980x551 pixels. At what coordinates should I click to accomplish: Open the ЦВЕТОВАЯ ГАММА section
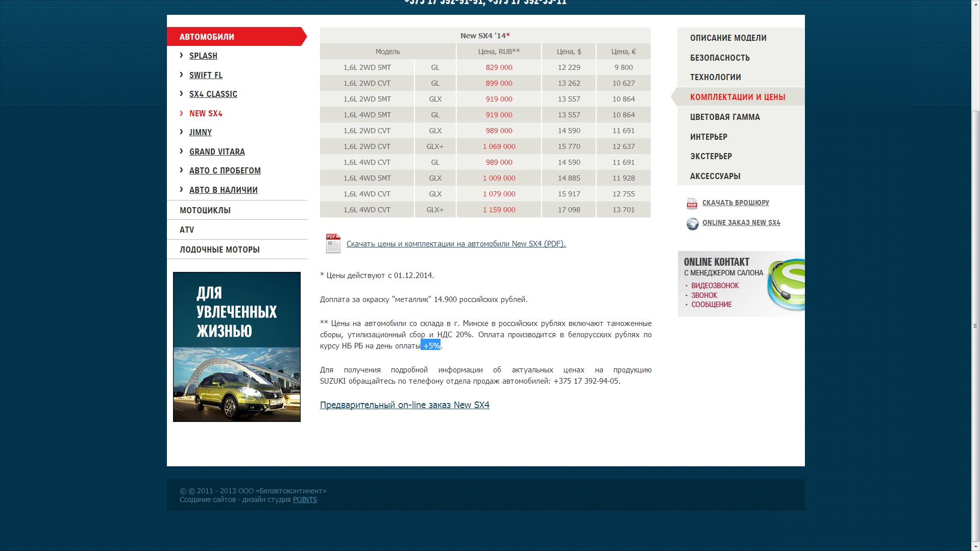724,117
